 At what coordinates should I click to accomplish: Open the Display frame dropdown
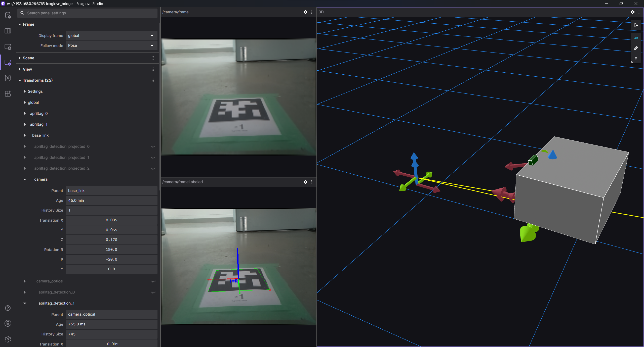pyautogui.click(x=111, y=36)
